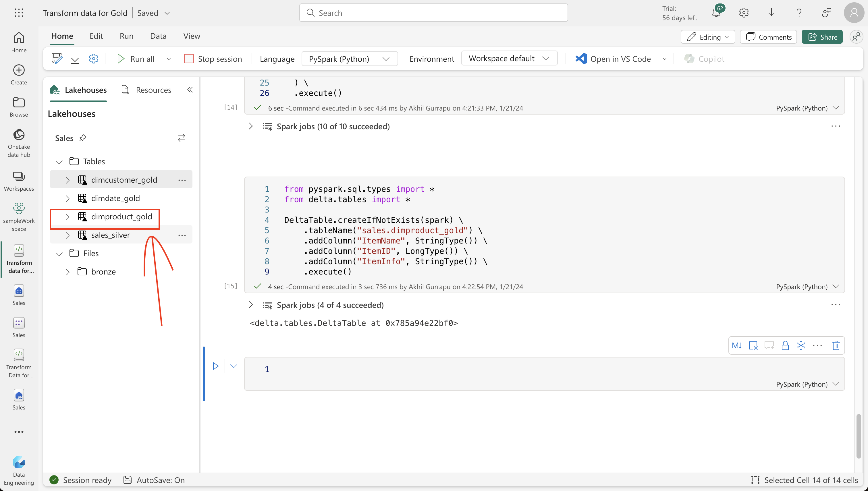This screenshot has width=868, height=491.
Task: Click inside the empty code cell editor
Action: pos(544,369)
